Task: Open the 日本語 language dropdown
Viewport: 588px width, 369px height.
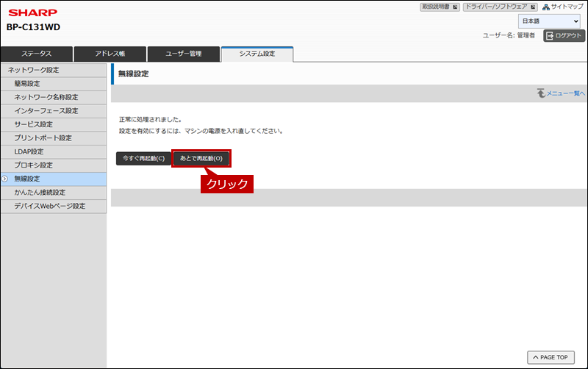Action: 549,21
